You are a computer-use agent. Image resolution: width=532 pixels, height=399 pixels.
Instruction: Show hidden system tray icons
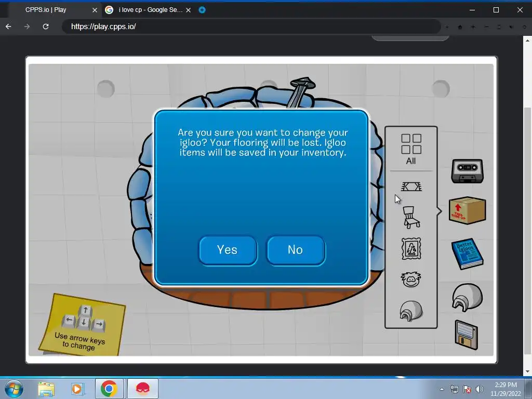442,389
